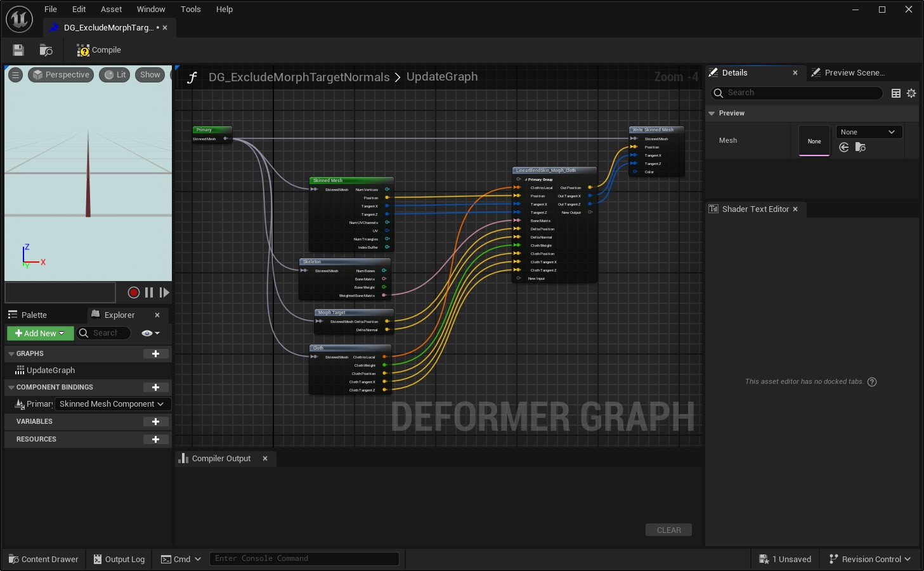Click the Browse to asset icon
The image size is (924, 571).
46,50
